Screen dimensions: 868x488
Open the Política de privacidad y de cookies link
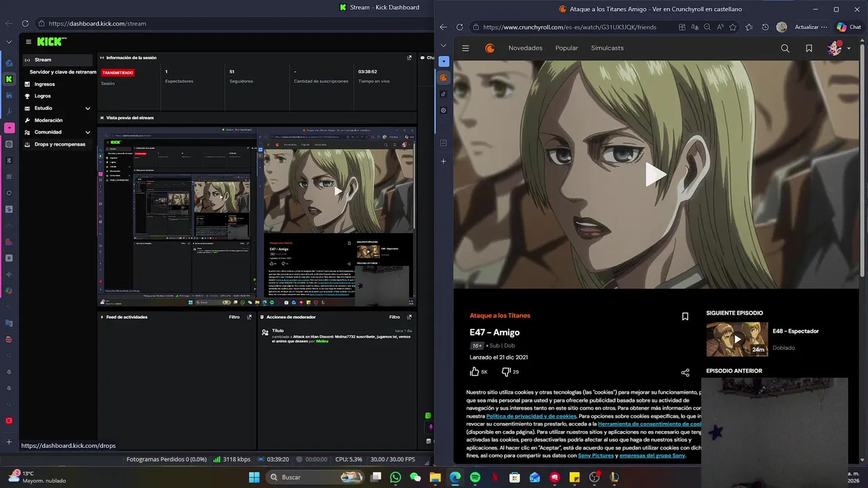pyautogui.click(x=531, y=416)
